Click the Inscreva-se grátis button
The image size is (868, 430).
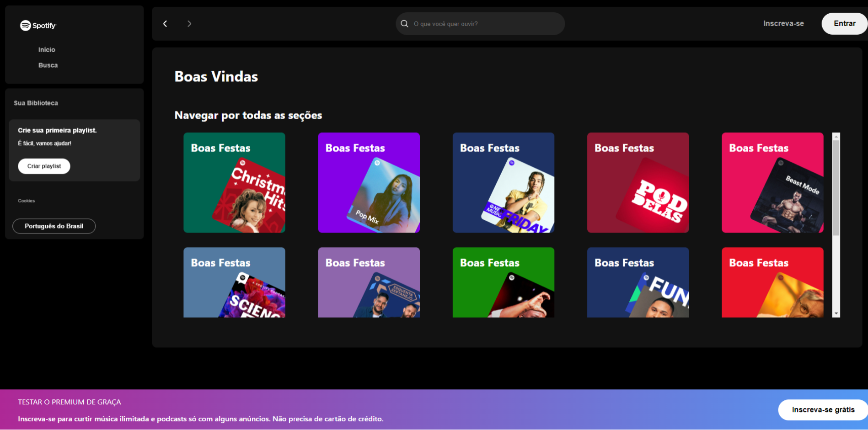click(x=823, y=410)
